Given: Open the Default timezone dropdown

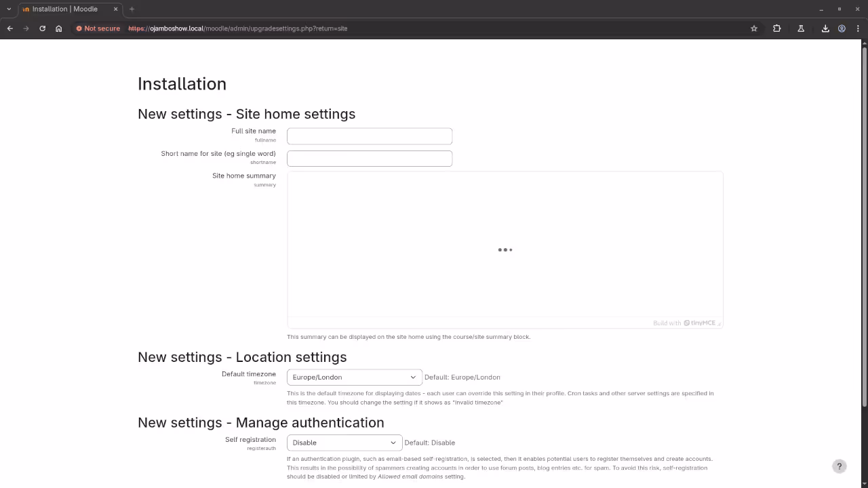Looking at the screenshot, I should pos(355,378).
